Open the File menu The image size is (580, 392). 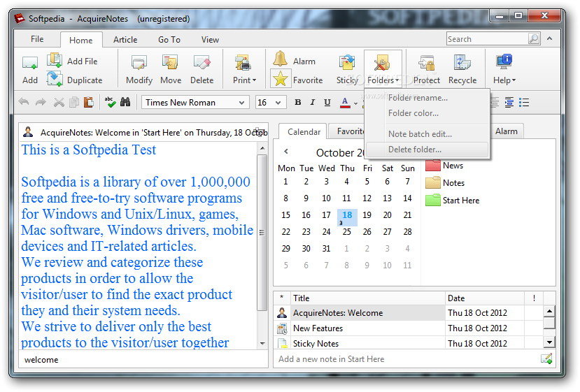(37, 39)
